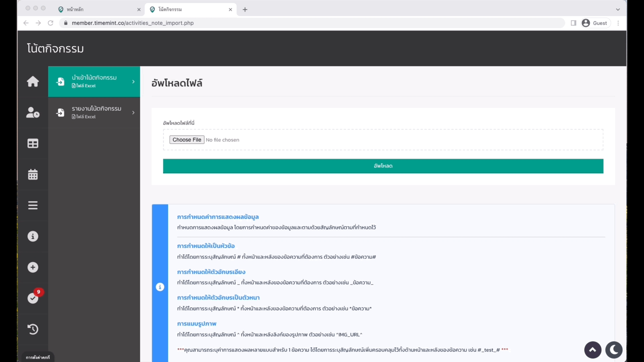The image size is (644, 362).
Task: Click the user clock sidebar icon
Action: pos(33,113)
